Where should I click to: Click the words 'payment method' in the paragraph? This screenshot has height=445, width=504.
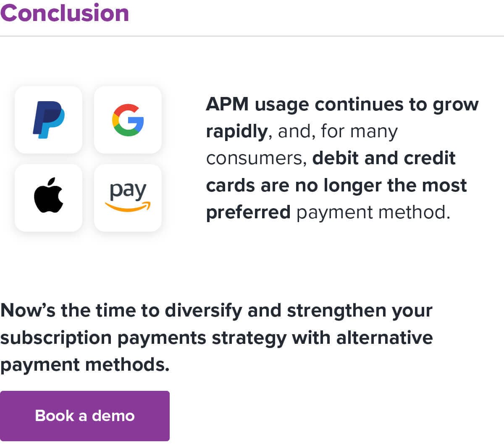(x=373, y=212)
